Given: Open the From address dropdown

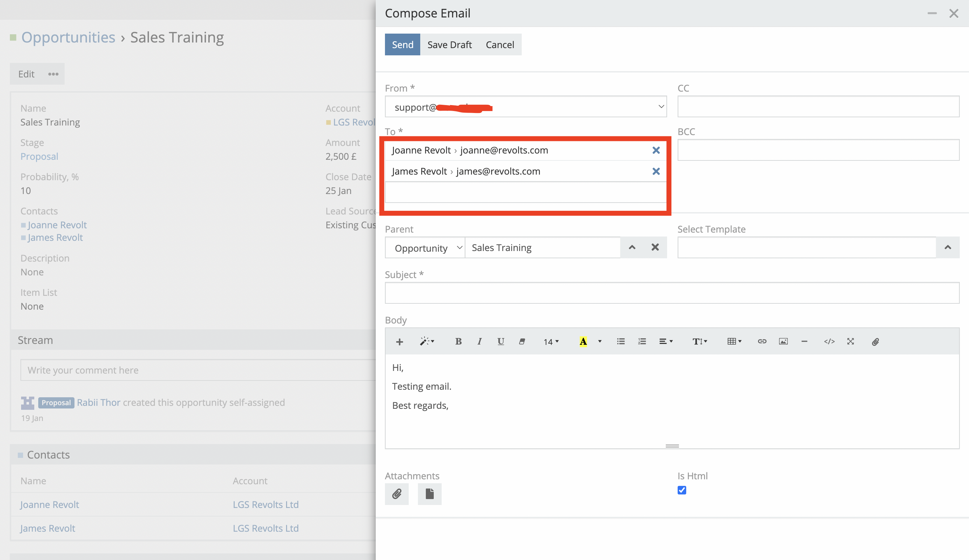Looking at the screenshot, I should click(660, 106).
